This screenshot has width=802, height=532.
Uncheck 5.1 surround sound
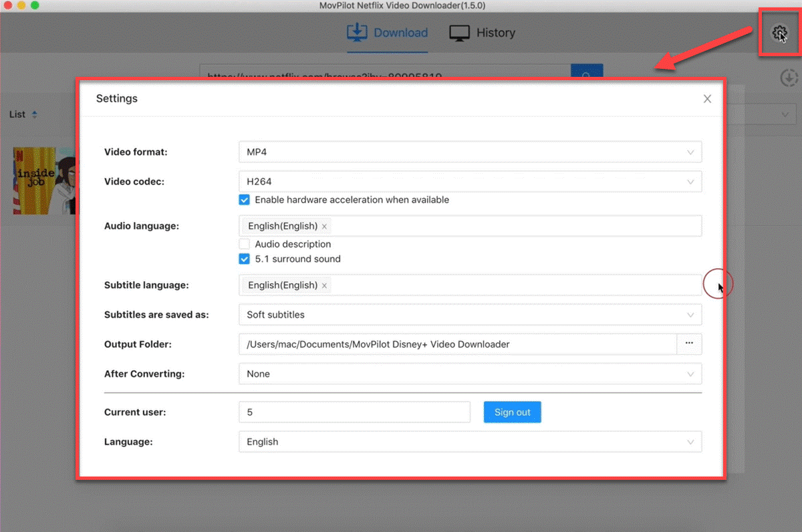tap(245, 259)
